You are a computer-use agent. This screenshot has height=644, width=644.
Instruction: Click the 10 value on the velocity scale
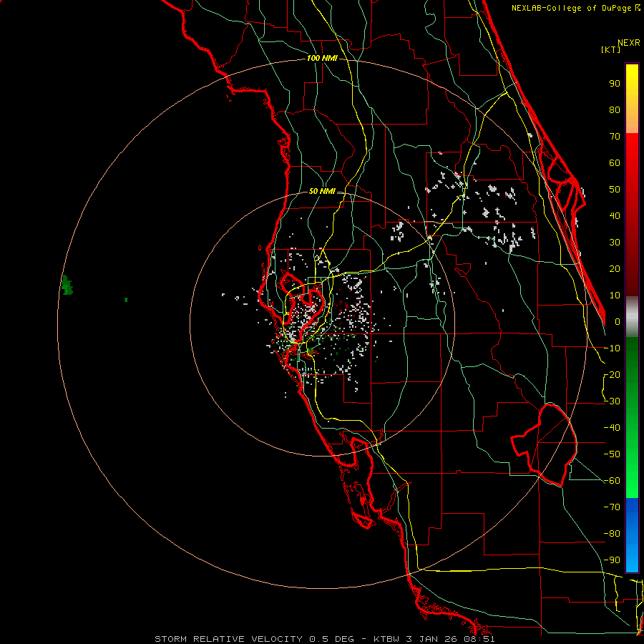point(615,296)
